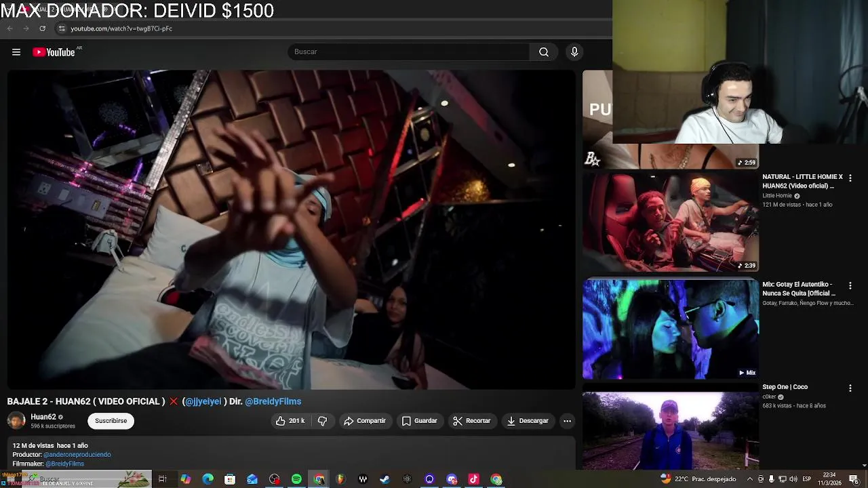Open the @jjyeiyei link in the title
The width and height of the screenshot is (868, 488).
click(x=203, y=401)
